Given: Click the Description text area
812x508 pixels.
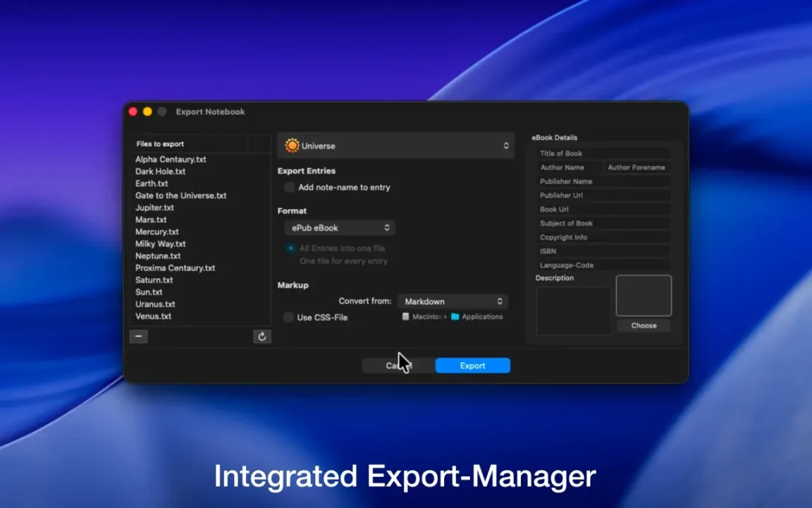Looking at the screenshot, I should click(574, 310).
